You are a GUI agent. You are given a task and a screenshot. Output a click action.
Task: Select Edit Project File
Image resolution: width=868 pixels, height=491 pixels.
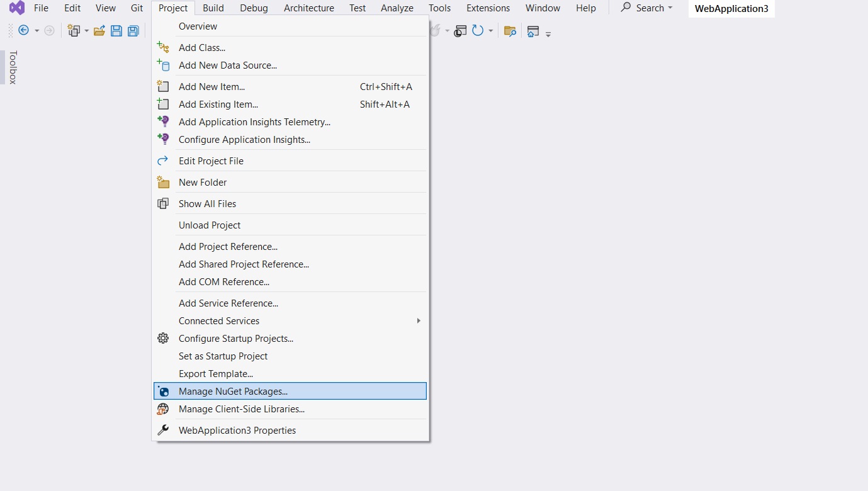click(211, 161)
